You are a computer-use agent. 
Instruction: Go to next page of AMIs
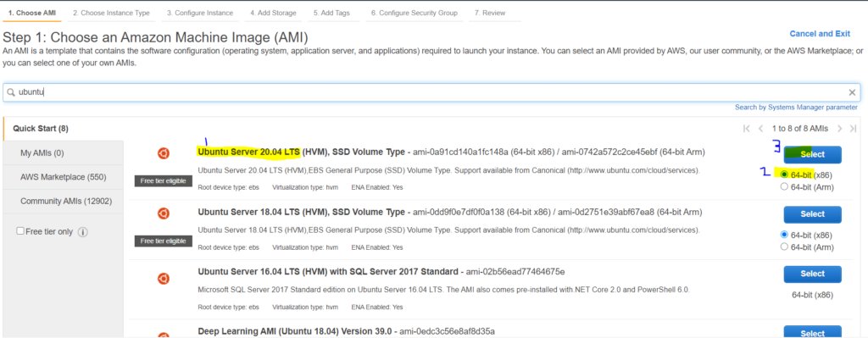839,129
